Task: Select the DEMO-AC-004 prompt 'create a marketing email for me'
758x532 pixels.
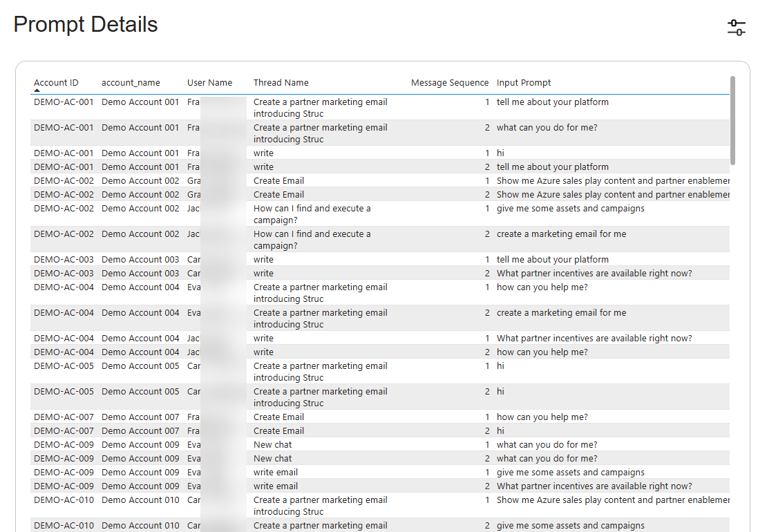Action: [x=561, y=312]
